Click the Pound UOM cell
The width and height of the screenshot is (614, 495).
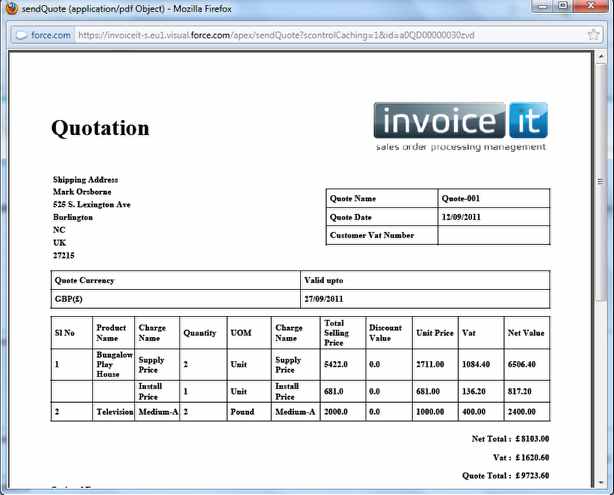[x=249, y=412]
